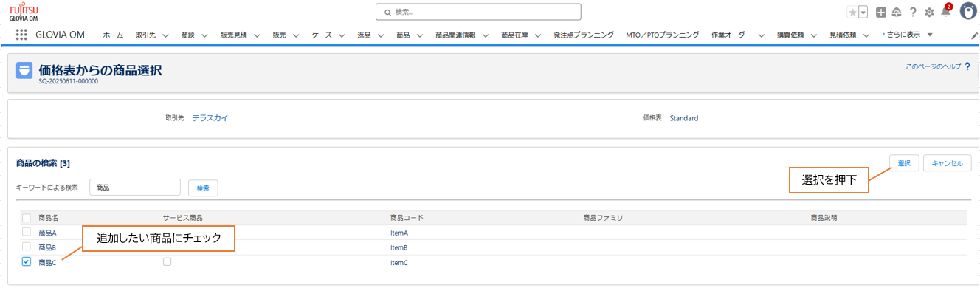The width and height of the screenshot is (980, 288).
Task: Expand the 作業オーダー tab dropdown chevron
Action: coord(761,35)
